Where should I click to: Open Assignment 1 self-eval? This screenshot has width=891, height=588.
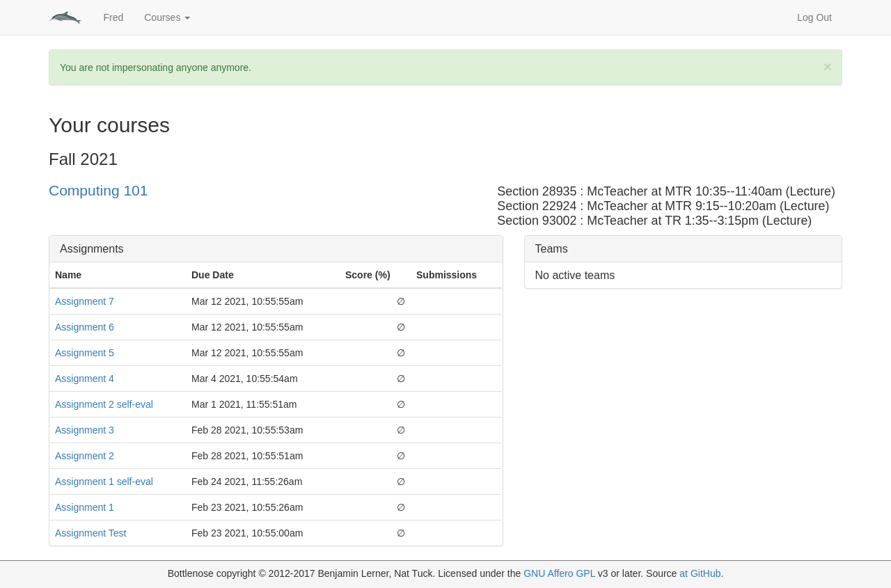click(x=104, y=482)
